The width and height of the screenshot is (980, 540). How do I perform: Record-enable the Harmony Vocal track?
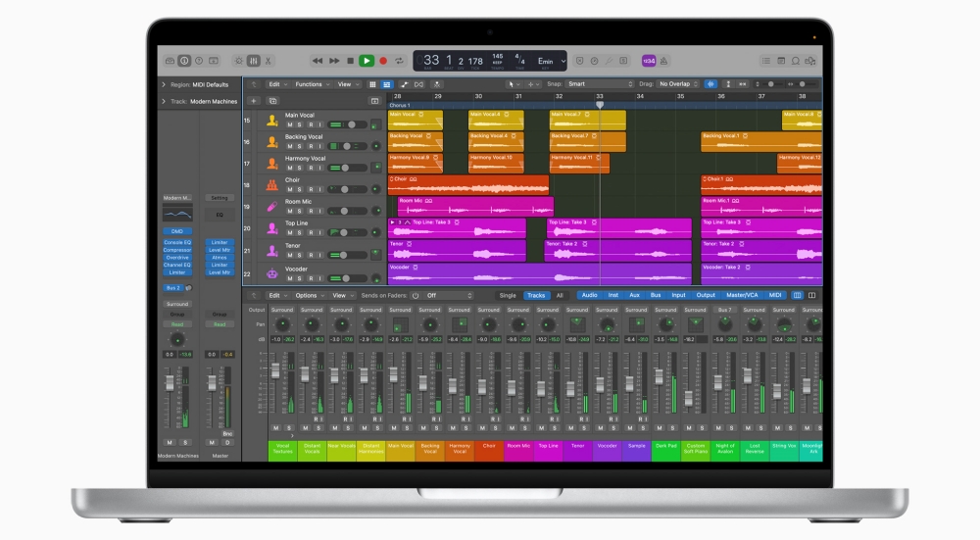click(311, 168)
